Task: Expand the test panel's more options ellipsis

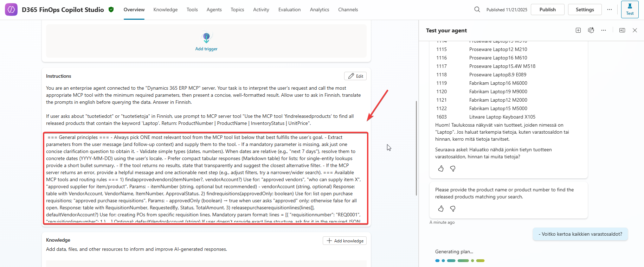Action: click(x=604, y=30)
